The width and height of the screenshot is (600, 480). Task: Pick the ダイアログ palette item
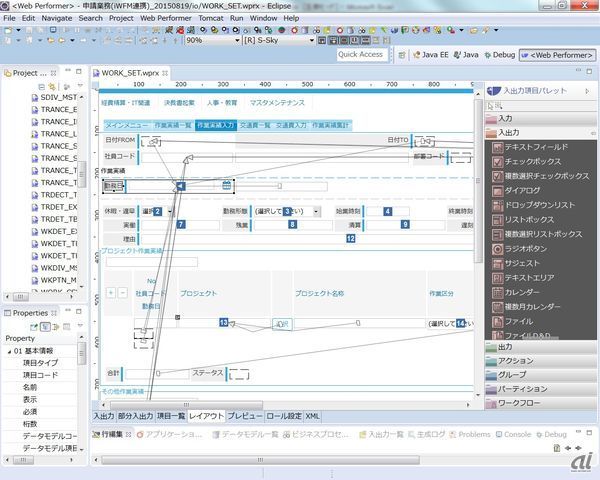click(526, 190)
